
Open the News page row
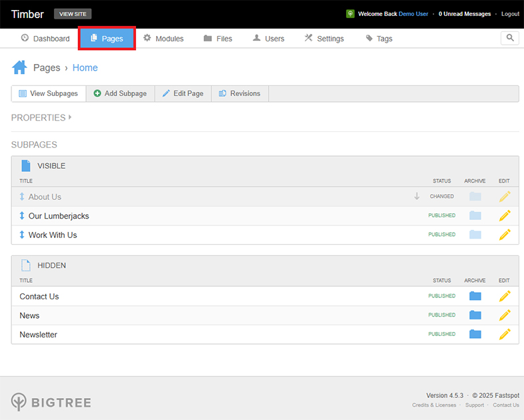[29, 315]
